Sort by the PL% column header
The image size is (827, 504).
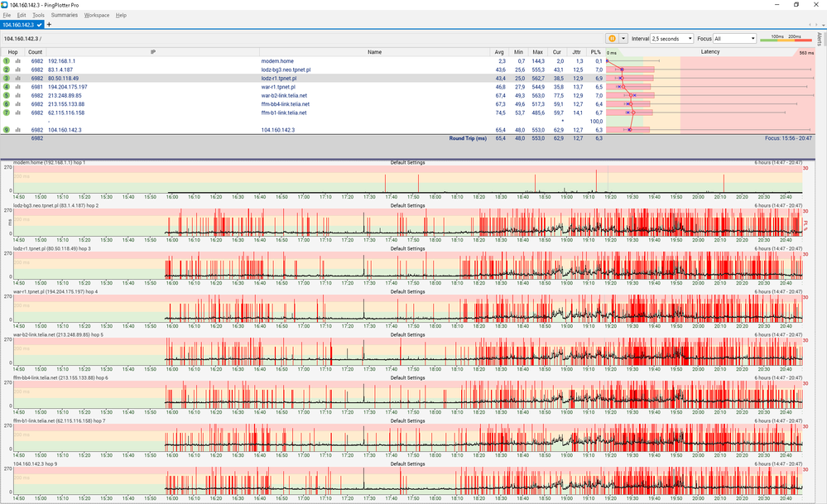(x=596, y=52)
